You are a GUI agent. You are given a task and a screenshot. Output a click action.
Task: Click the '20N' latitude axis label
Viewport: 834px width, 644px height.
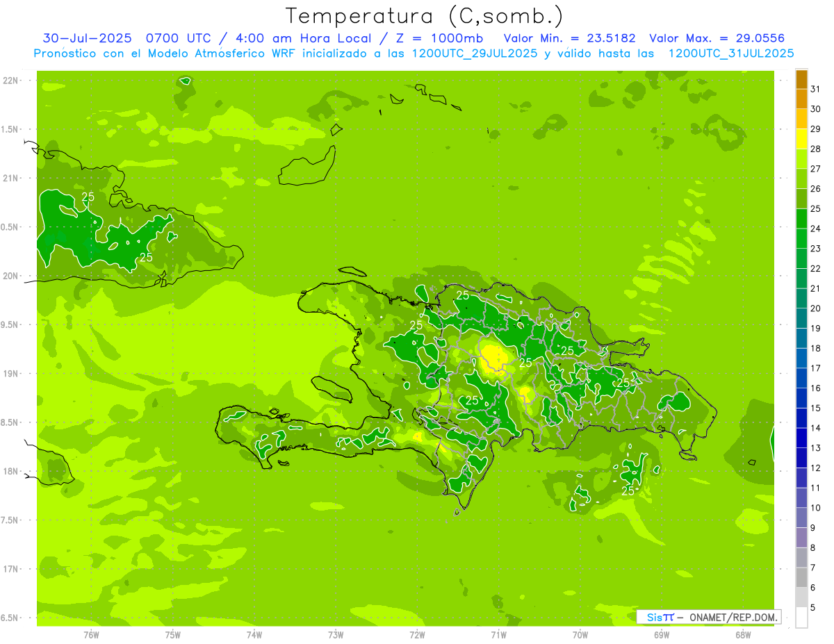(x=12, y=276)
